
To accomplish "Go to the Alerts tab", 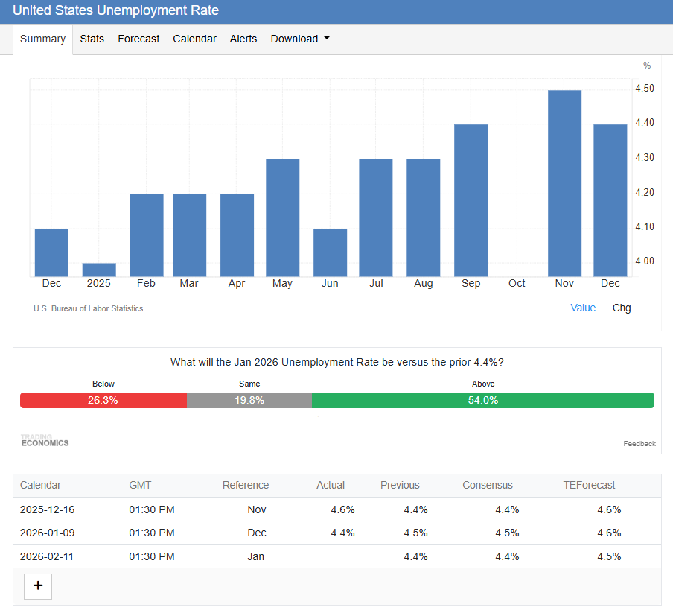I will [x=243, y=39].
